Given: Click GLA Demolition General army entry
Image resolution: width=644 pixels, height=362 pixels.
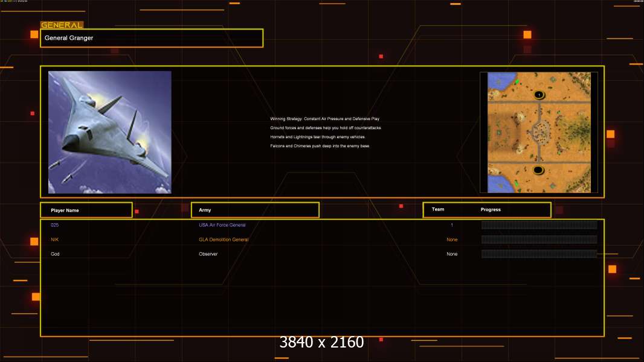Looking at the screenshot, I should pyautogui.click(x=224, y=240).
